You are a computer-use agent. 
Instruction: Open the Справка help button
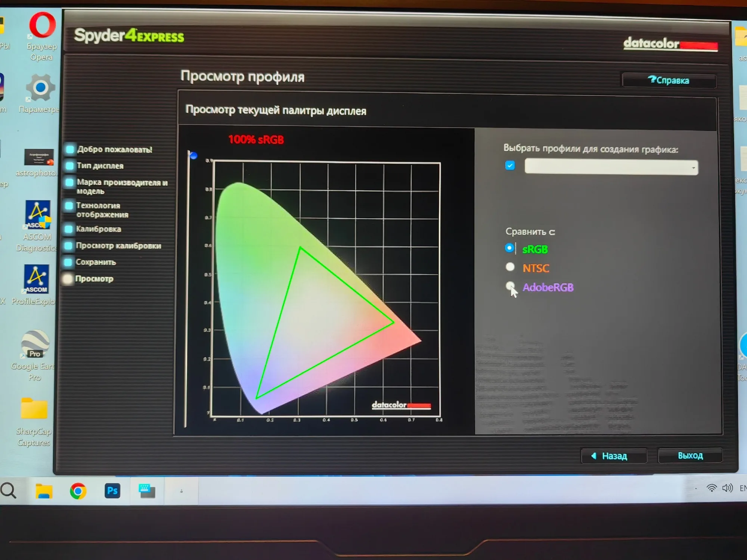[x=669, y=80]
